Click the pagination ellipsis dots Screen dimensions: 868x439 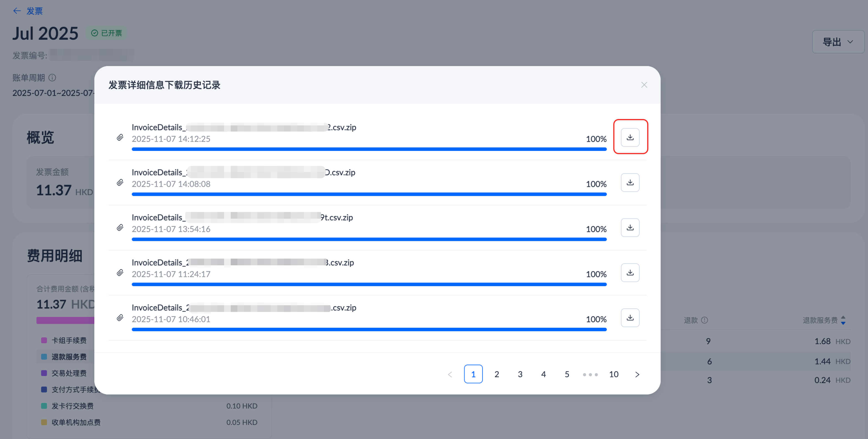click(590, 374)
